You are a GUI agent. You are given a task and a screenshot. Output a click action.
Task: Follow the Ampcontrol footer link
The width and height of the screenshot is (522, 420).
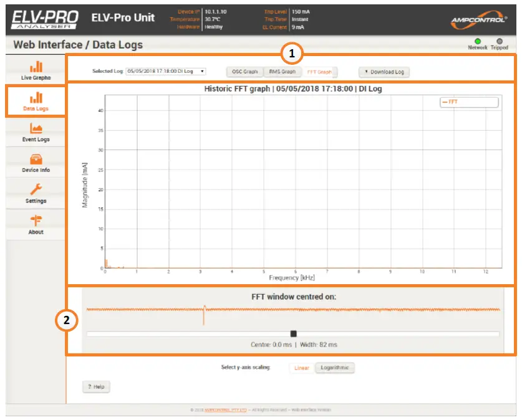pos(225,409)
